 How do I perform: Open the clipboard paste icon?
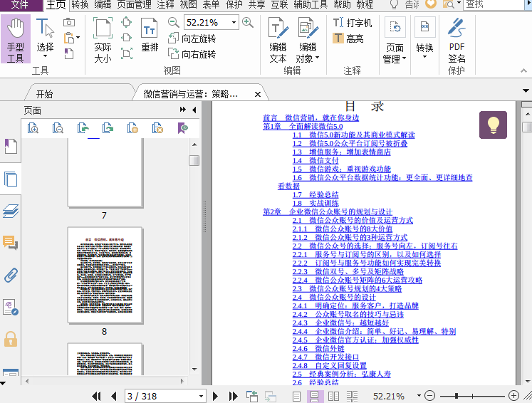[69, 38]
